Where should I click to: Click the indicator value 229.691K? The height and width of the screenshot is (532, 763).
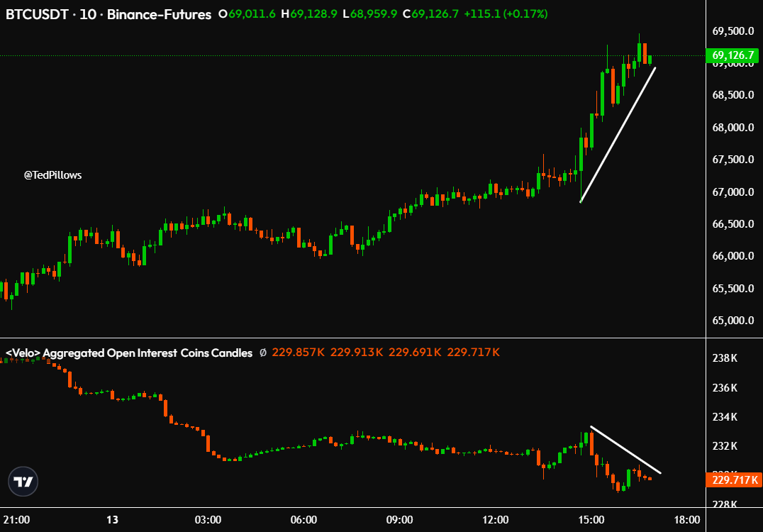point(415,353)
